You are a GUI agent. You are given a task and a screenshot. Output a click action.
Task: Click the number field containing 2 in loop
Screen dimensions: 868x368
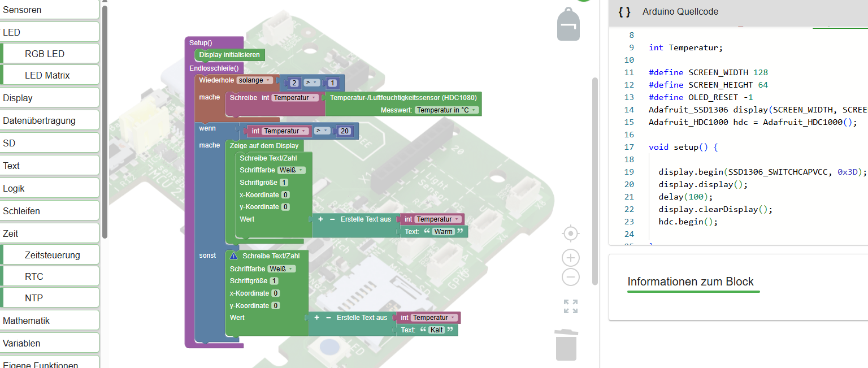294,83
